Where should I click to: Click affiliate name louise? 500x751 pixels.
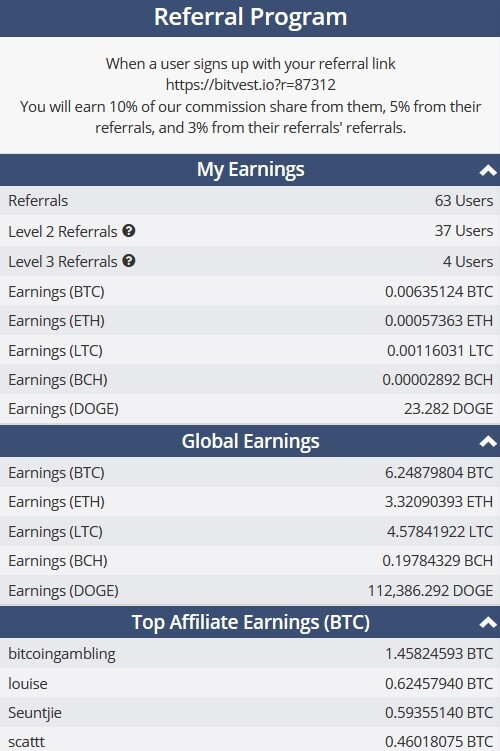[28, 683]
